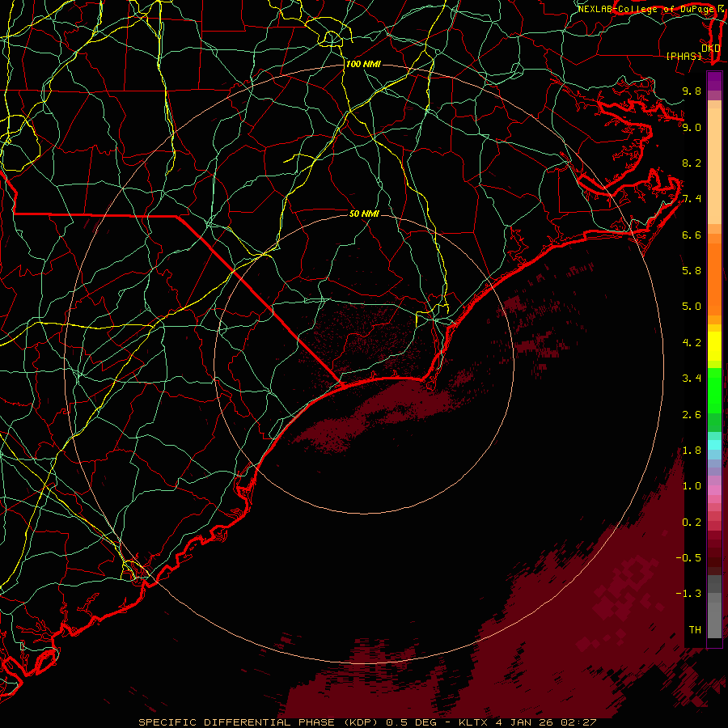Click the 6.6 scale value label
This screenshot has width=728, height=728.
[x=692, y=235]
